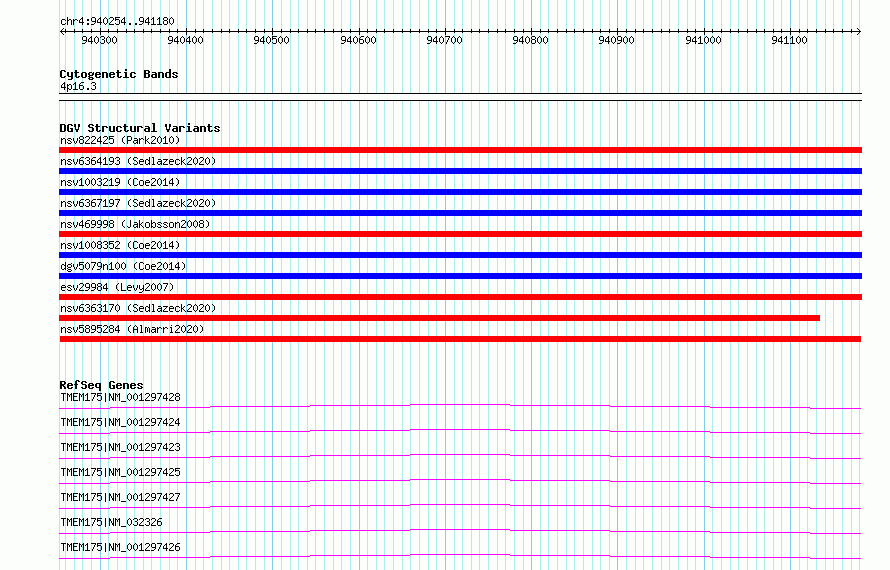Viewport: 890px width, 570px height.
Task: Open variant dgv5079n100 (Coe2014) label
Action: pos(123,266)
